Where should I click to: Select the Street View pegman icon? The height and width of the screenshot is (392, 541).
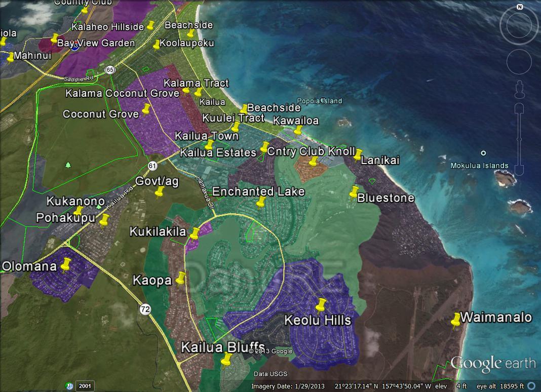tap(519, 89)
